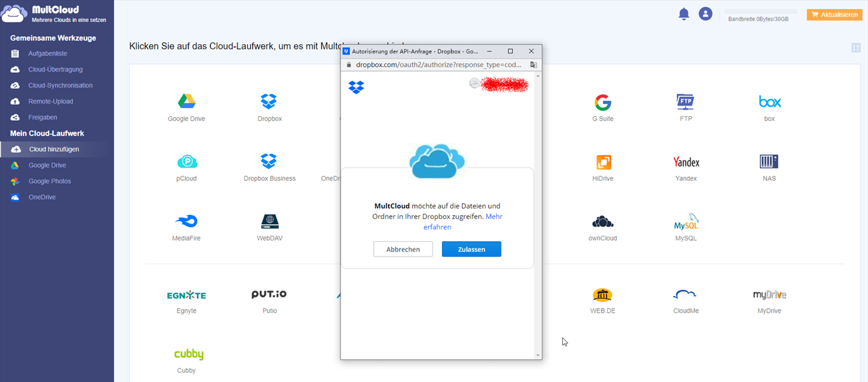Select the Google Drive cloud icon
868x382 pixels.
[186, 102]
